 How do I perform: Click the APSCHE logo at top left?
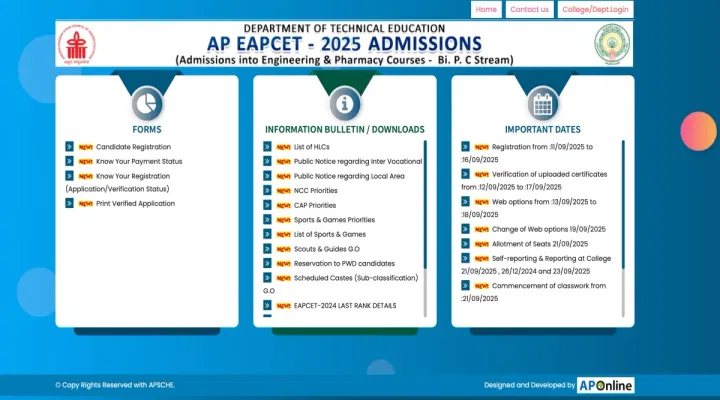tap(73, 45)
